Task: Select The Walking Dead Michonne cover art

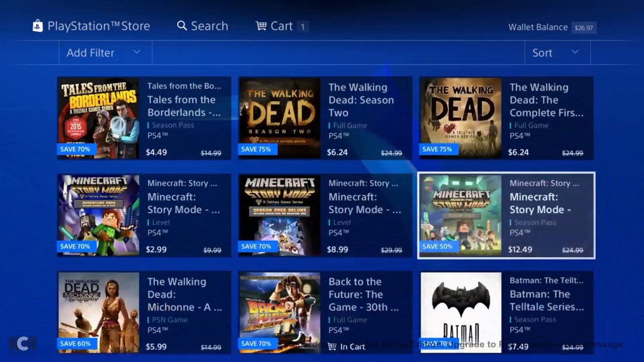Action: (99, 312)
